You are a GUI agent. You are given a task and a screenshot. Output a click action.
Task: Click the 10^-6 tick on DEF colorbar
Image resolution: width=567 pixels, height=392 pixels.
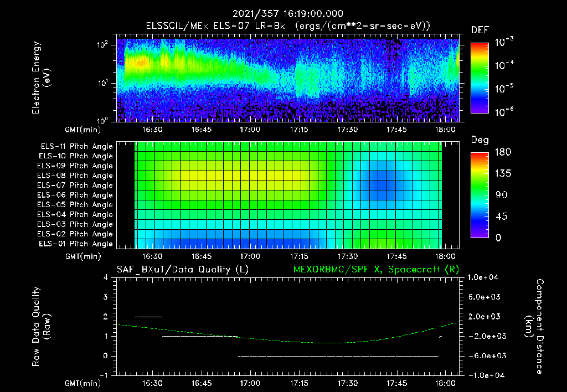coord(504,112)
